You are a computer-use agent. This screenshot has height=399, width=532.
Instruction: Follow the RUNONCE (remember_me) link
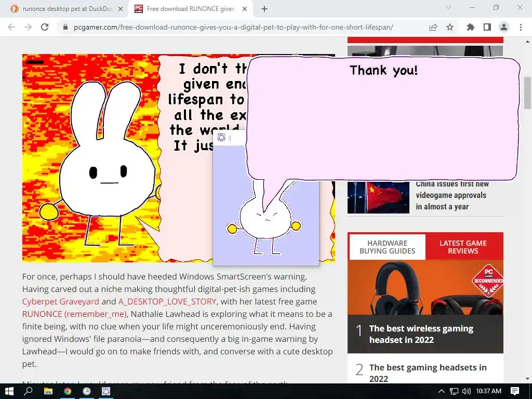pos(74,314)
